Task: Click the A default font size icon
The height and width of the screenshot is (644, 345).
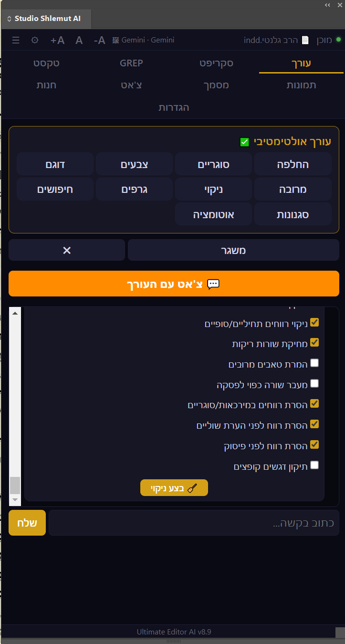Action: pos(79,40)
